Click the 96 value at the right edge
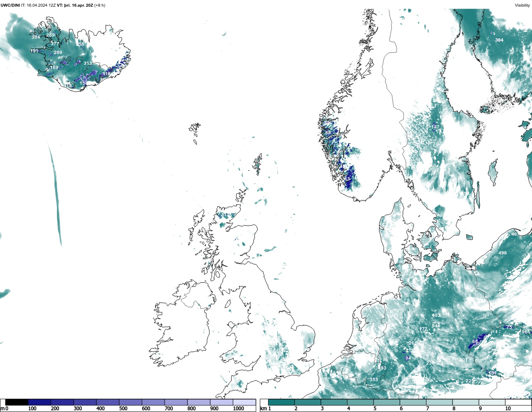 point(525,332)
